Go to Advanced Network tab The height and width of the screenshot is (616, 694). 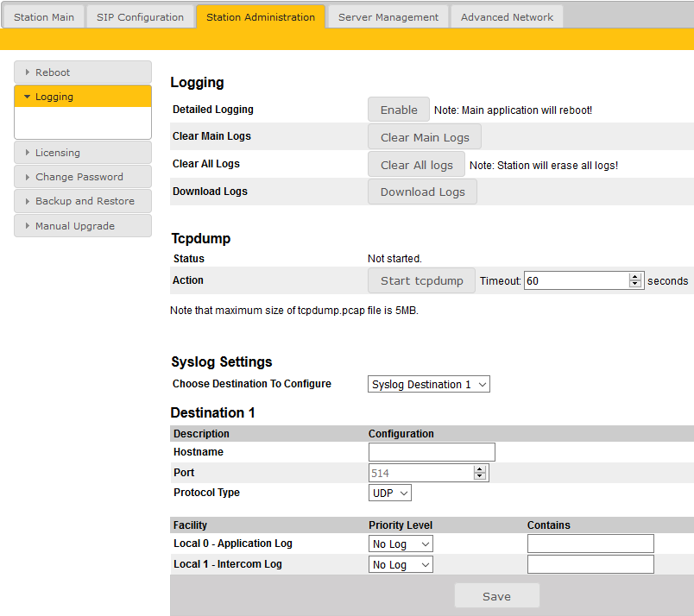tap(507, 17)
